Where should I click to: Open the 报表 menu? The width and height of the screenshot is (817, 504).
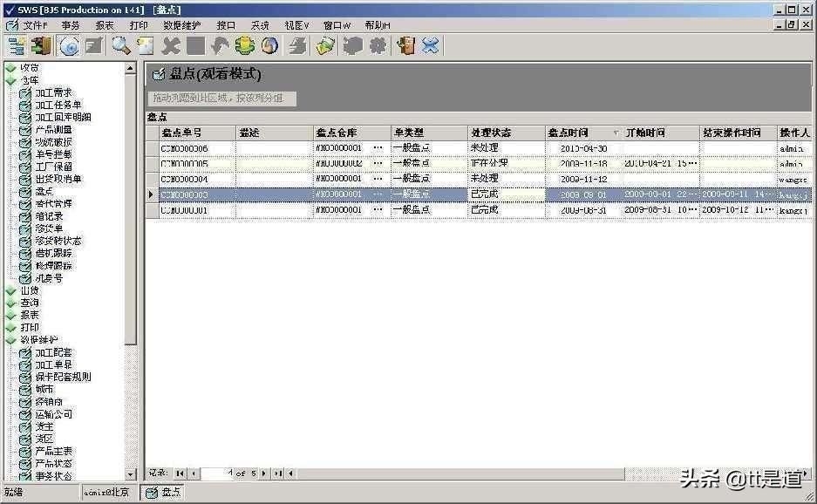coord(105,25)
